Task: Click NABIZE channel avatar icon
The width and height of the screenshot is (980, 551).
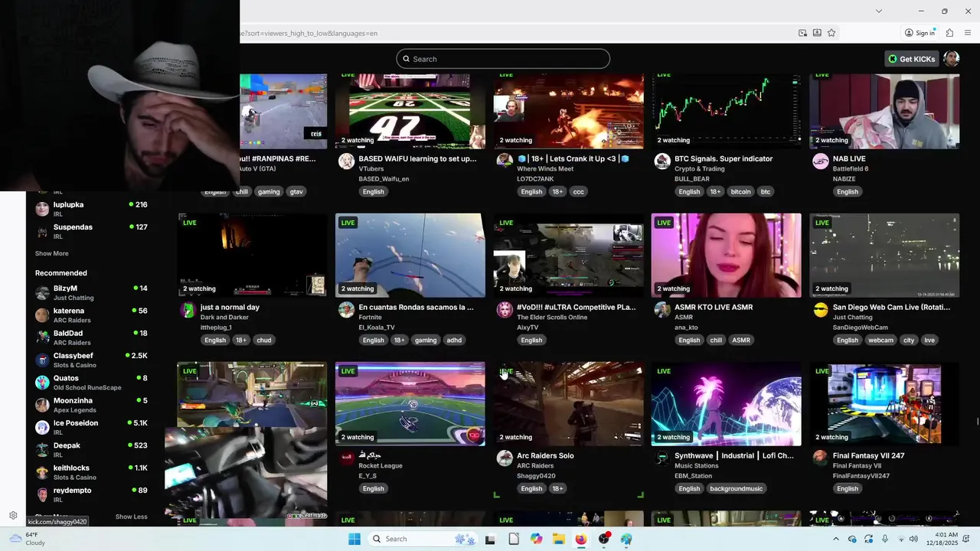Action: tap(821, 161)
